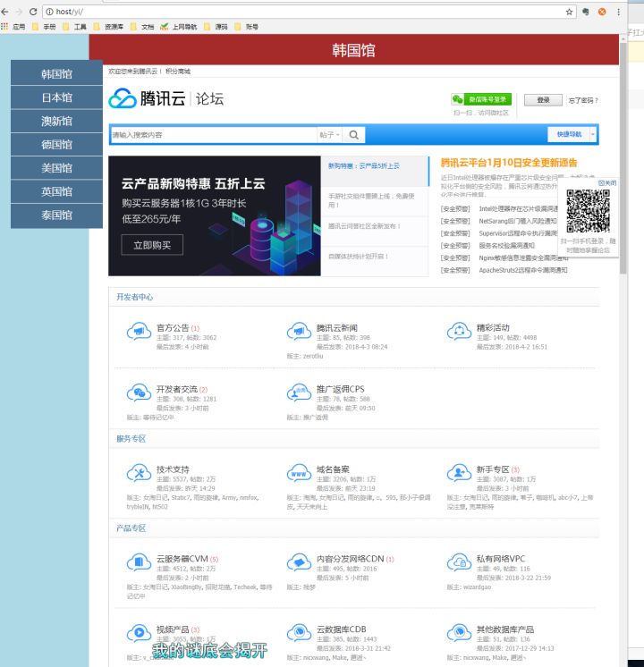Click the forum search input field

pyautogui.click(x=213, y=135)
